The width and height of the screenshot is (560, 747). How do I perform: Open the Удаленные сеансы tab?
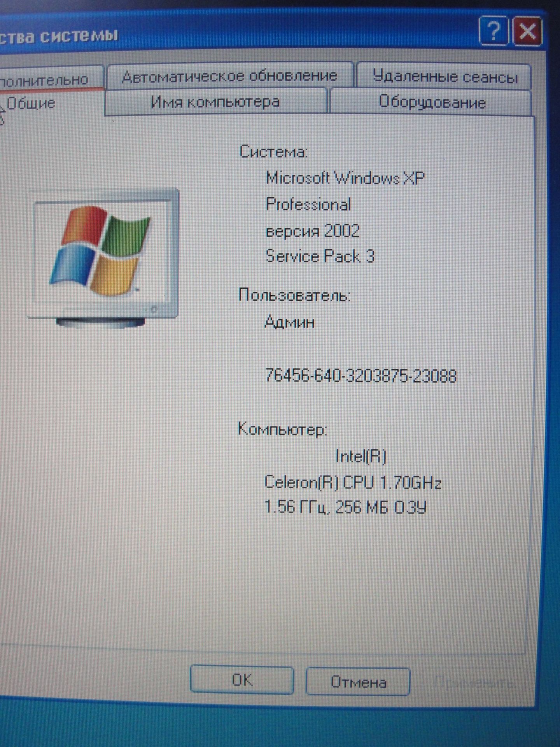444,76
